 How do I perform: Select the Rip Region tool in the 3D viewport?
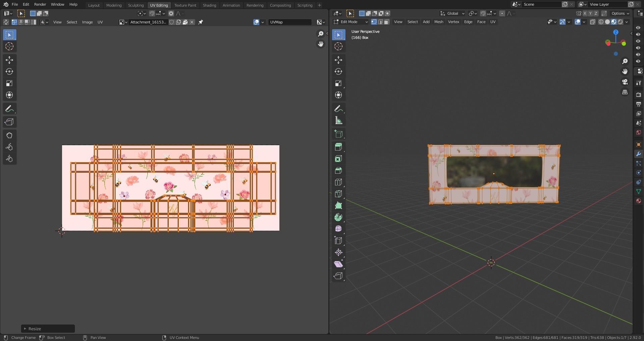pyautogui.click(x=338, y=276)
